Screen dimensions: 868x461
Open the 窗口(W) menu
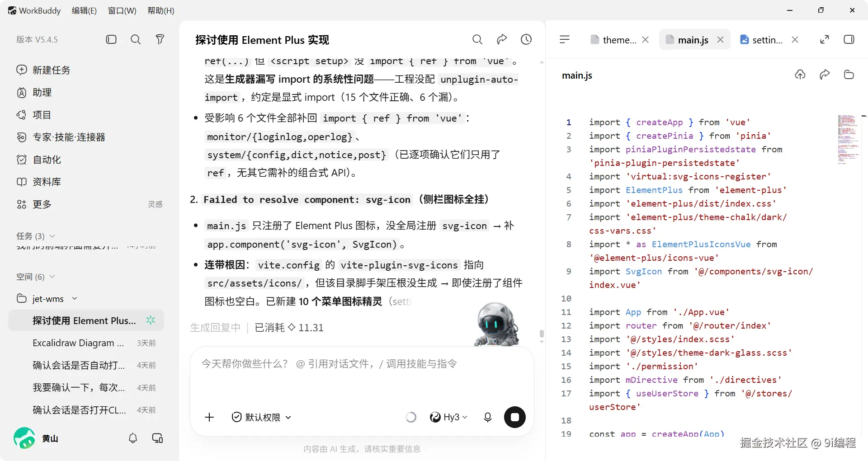click(x=122, y=10)
